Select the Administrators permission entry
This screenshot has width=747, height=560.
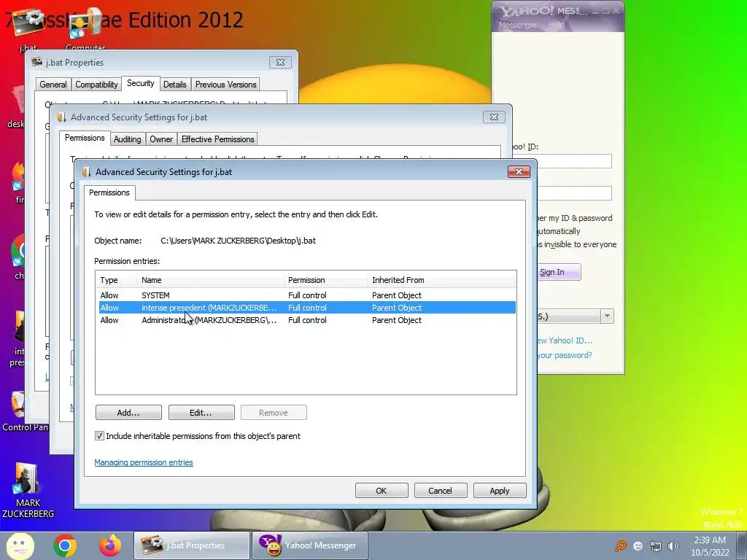pyautogui.click(x=307, y=320)
